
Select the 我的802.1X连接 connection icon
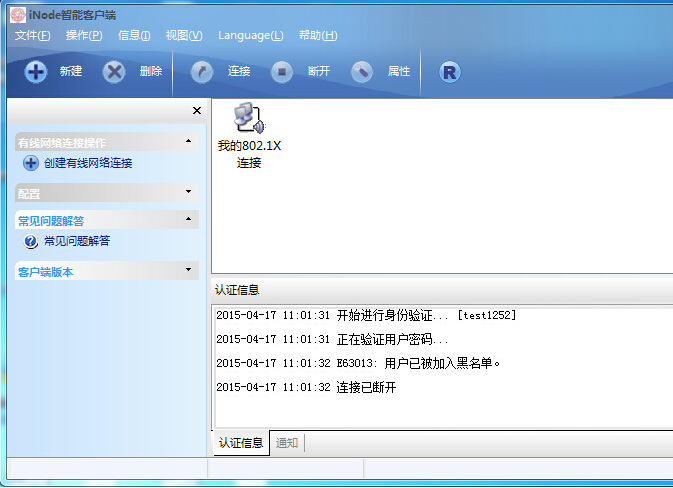tap(249, 118)
